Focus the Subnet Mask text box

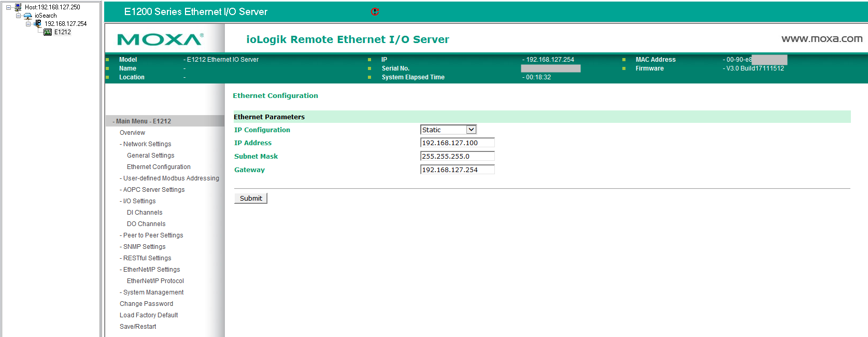click(457, 156)
